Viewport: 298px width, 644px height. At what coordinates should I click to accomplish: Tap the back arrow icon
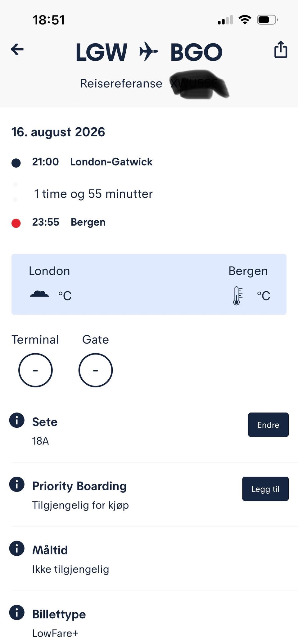click(x=17, y=50)
